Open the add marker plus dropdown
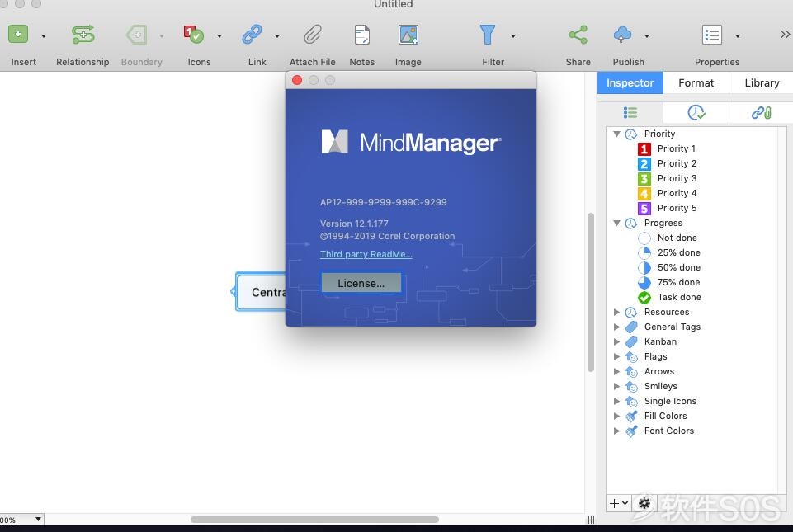Viewport: 793px width, 532px height. click(x=619, y=503)
